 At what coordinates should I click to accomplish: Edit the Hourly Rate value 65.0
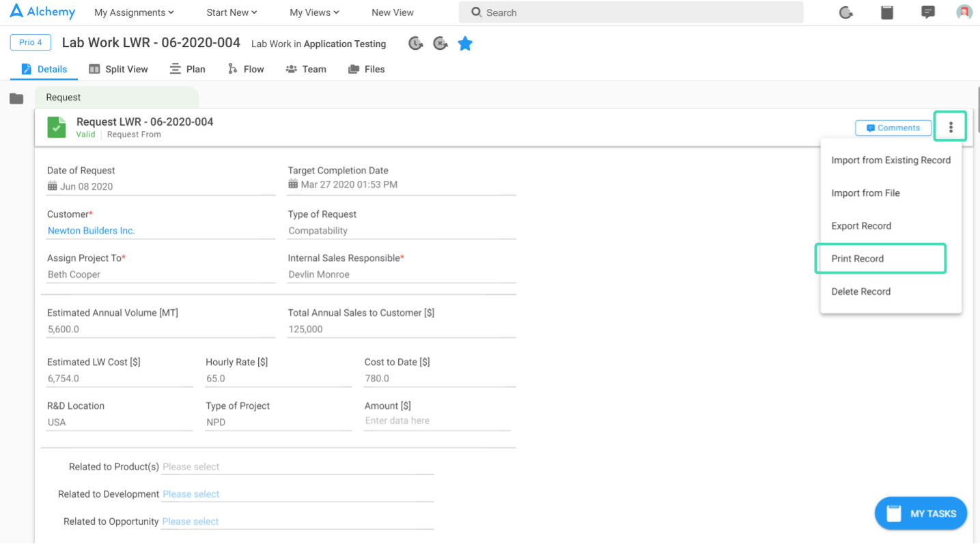click(279, 378)
